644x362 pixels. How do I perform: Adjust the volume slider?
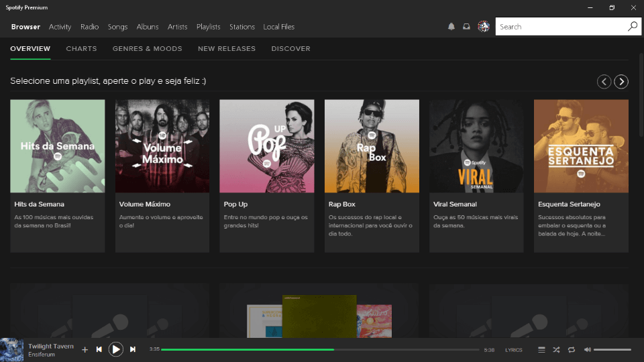612,350
